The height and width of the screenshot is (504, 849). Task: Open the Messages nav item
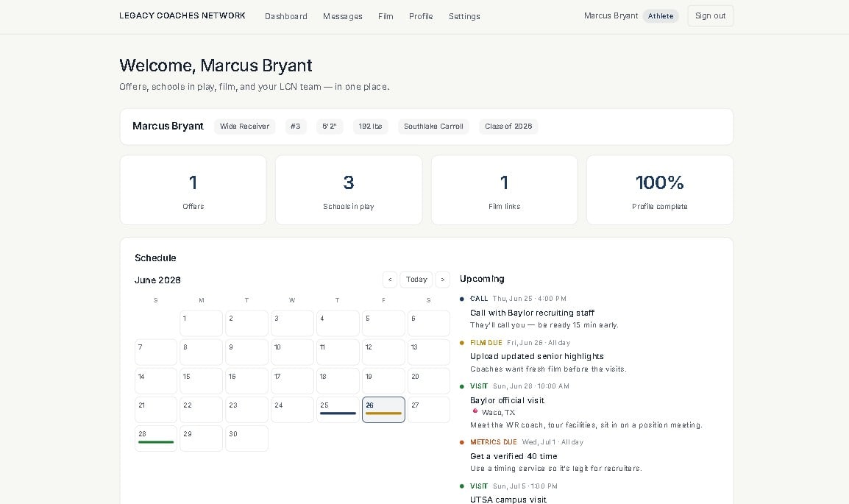pyautogui.click(x=343, y=16)
